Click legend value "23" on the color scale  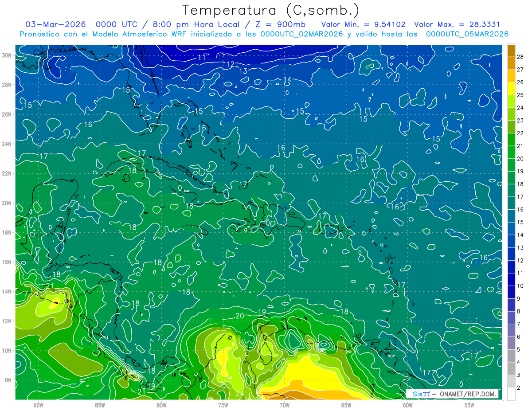pos(520,120)
